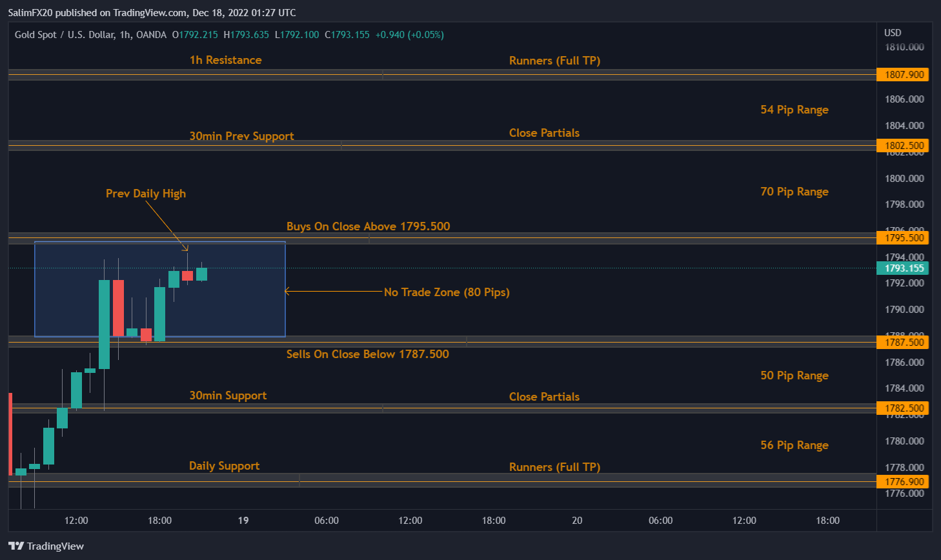Select the 'Daily Support' text label
Viewport: 941px width, 560px height.
coord(224,466)
